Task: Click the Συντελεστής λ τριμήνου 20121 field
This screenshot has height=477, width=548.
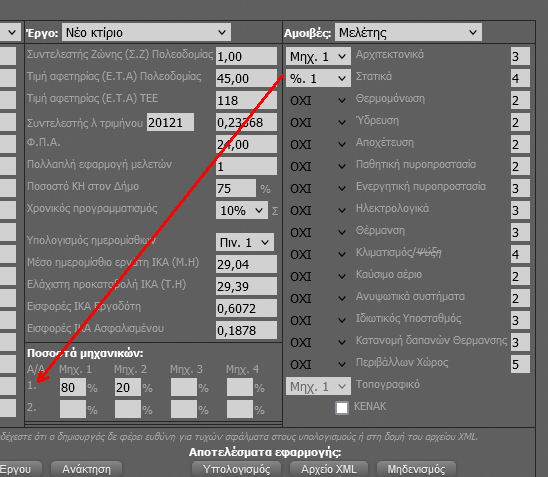Action: (170, 122)
